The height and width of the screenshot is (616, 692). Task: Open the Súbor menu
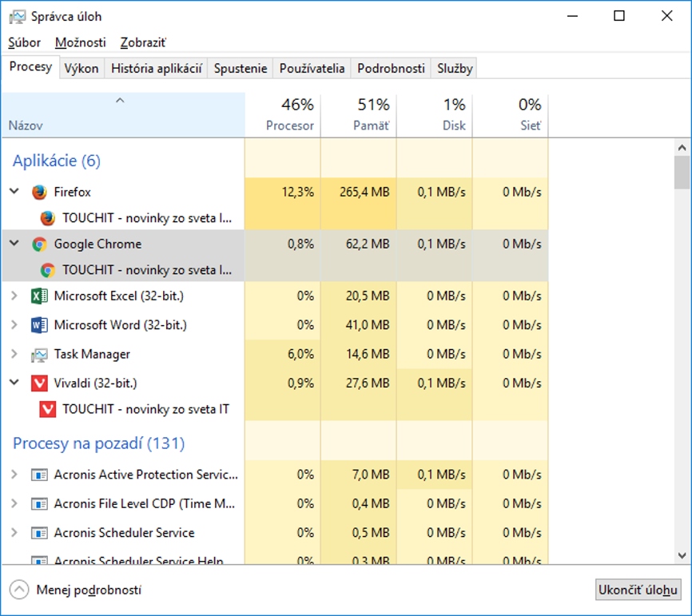pyautogui.click(x=24, y=42)
